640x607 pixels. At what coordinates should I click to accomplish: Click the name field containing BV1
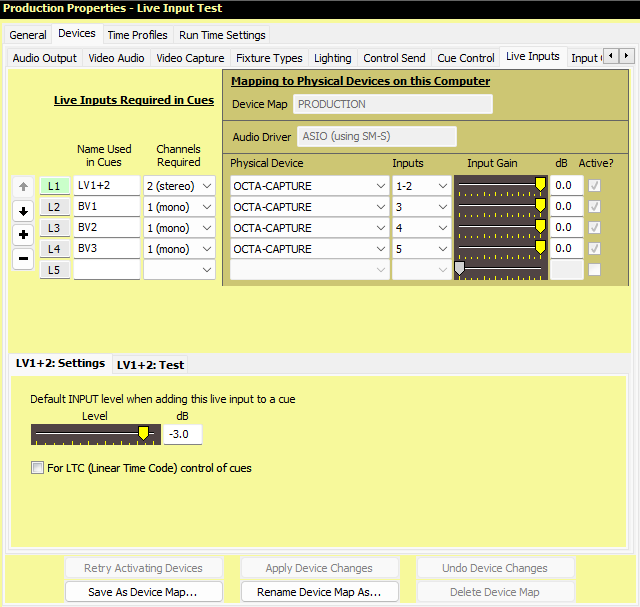tap(107, 207)
